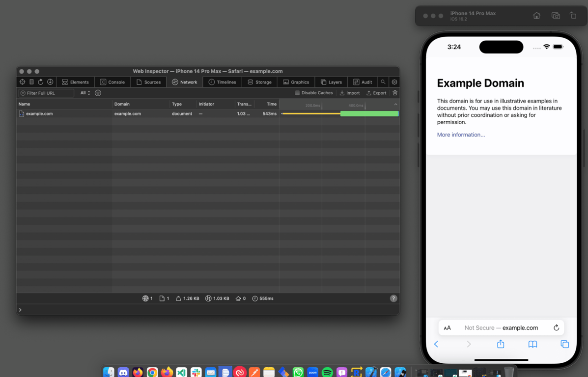Select the Network tab
The height and width of the screenshot is (377, 588).
[185, 82]
